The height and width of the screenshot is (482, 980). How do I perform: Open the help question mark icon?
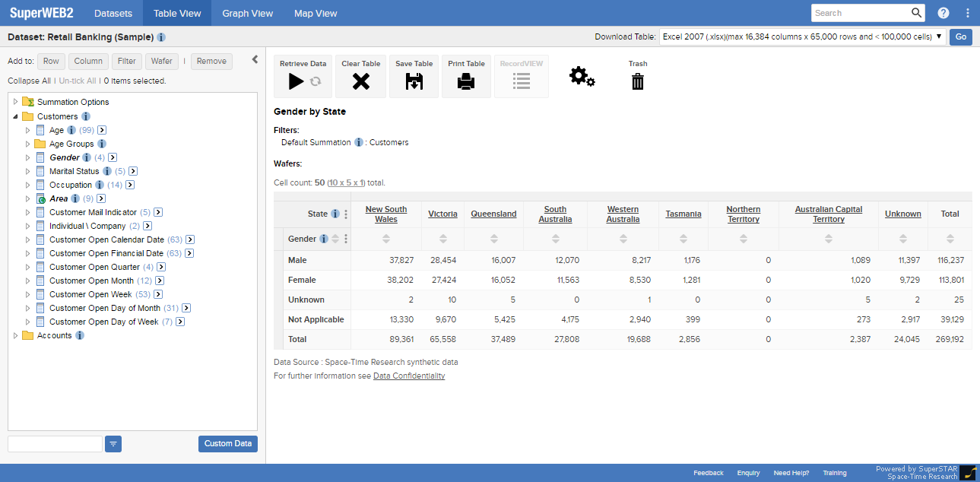pyautogui.click(x=944, y=13)
